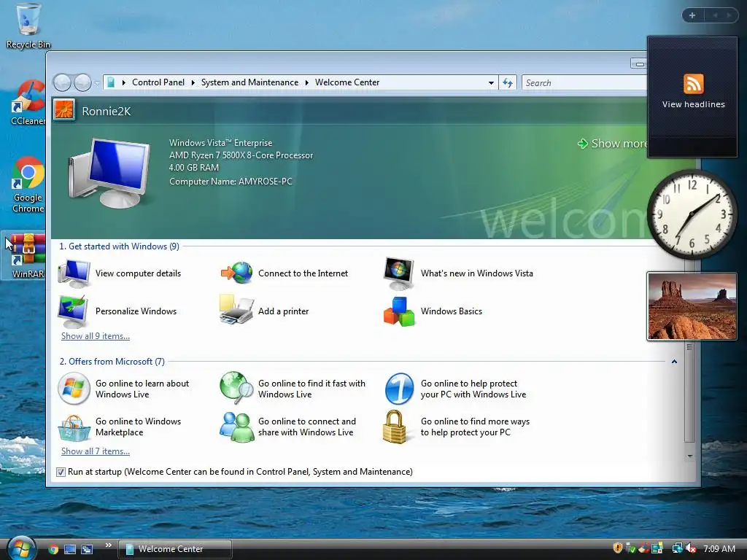Switch to Welcome Center taskbar button
Screen dimensions: 747x560
(x=175, y=549)
